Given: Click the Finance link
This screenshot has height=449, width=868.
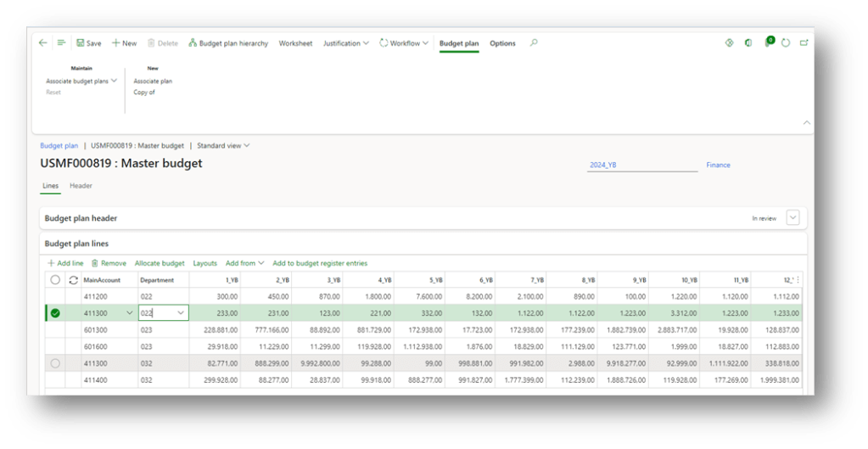Looking at the screenshot, I should 718,166.
